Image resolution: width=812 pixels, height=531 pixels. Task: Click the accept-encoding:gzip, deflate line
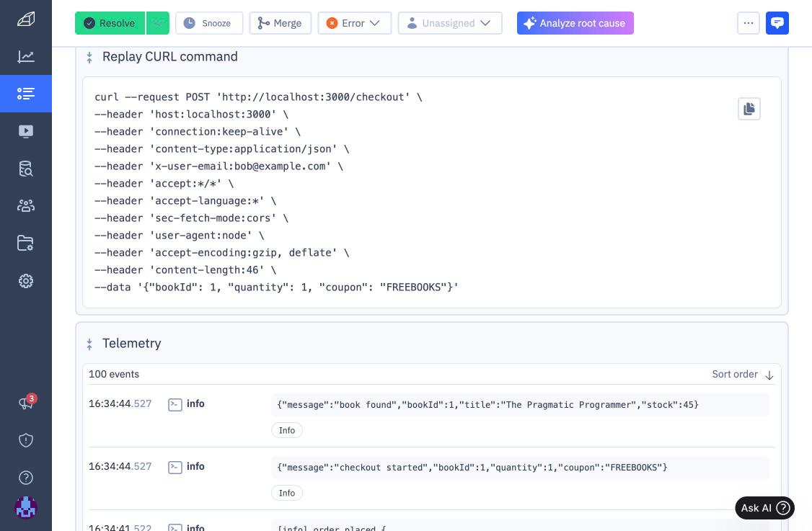coord(221,253)
